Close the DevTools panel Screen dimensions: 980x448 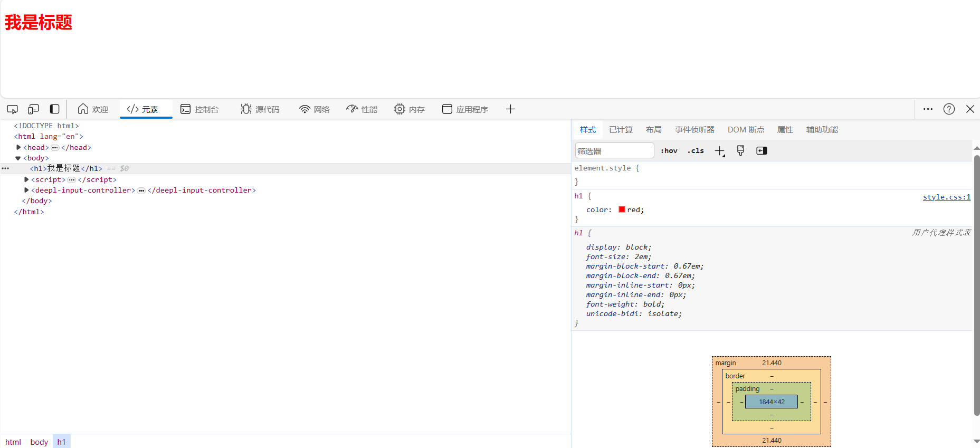click(x=970, y=109)
